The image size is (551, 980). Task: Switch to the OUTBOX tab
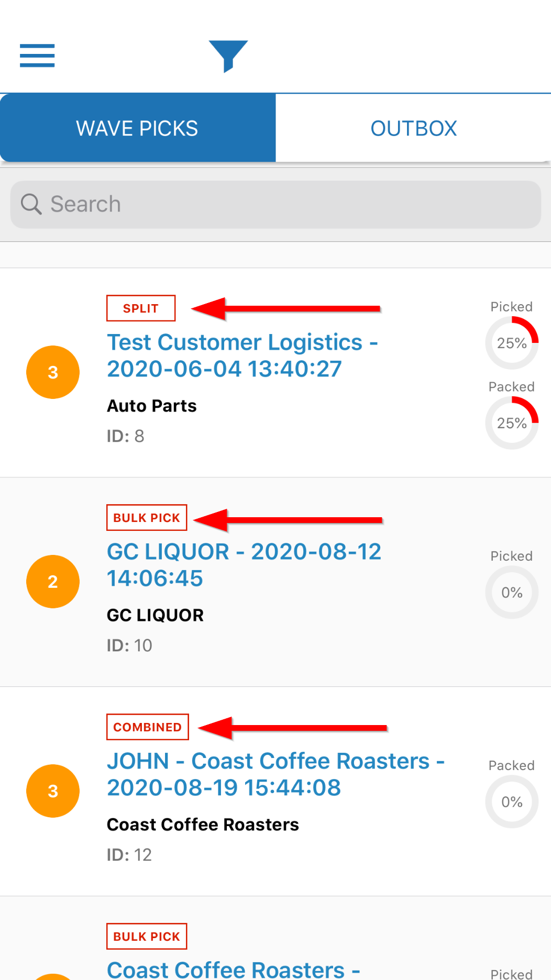pos(413,128)
